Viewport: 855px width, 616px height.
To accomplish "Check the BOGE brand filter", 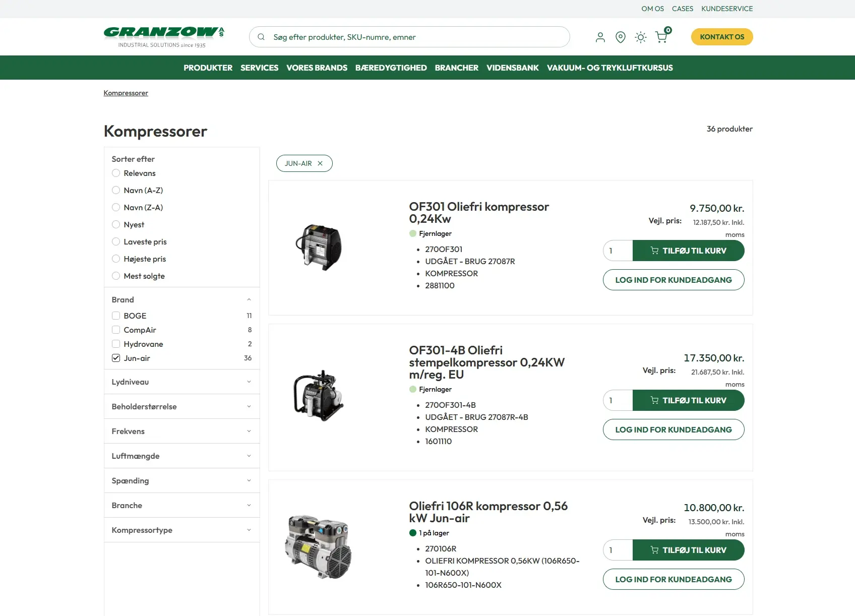I will click(116, 316).
